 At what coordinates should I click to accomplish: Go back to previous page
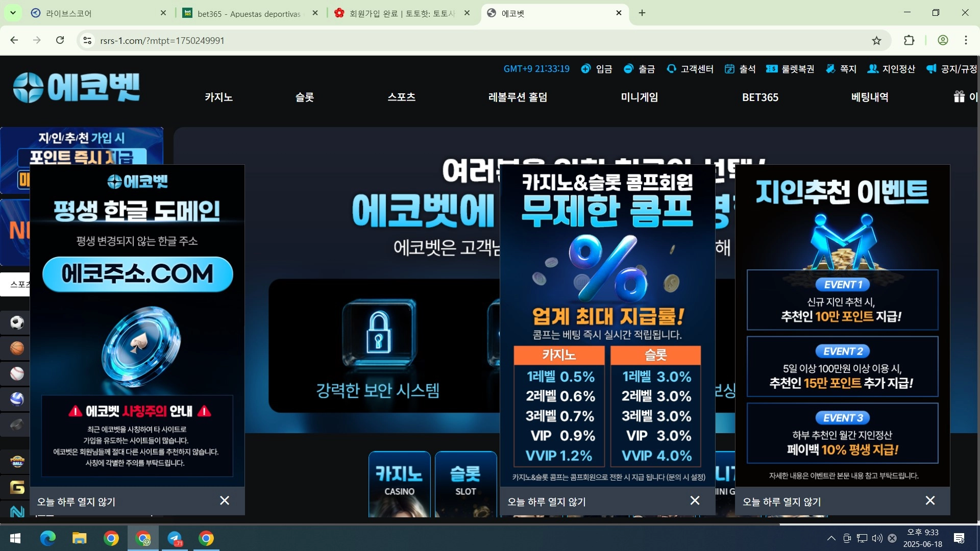click(x=14, y=40)
